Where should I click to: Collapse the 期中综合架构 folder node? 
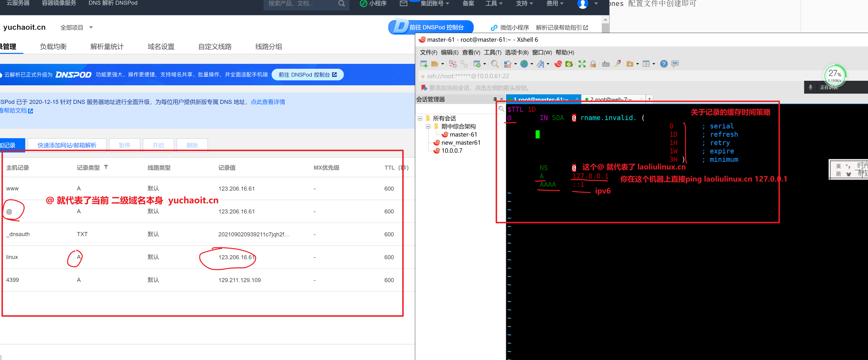(428, 127)
